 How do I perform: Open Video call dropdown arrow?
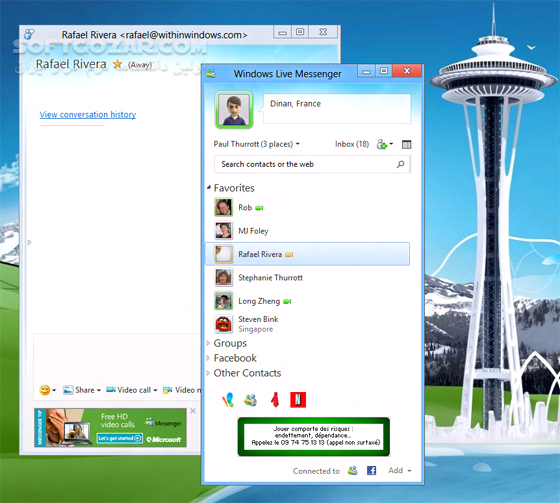(x=155, y=390)
